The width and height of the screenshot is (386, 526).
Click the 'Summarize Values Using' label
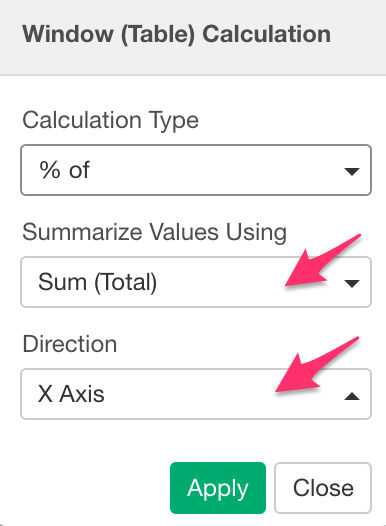point(155,232)
